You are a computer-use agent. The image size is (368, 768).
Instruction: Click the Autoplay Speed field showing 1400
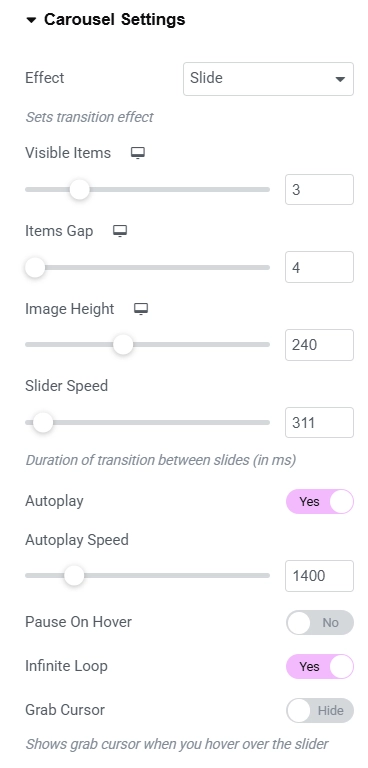point(319,576)
